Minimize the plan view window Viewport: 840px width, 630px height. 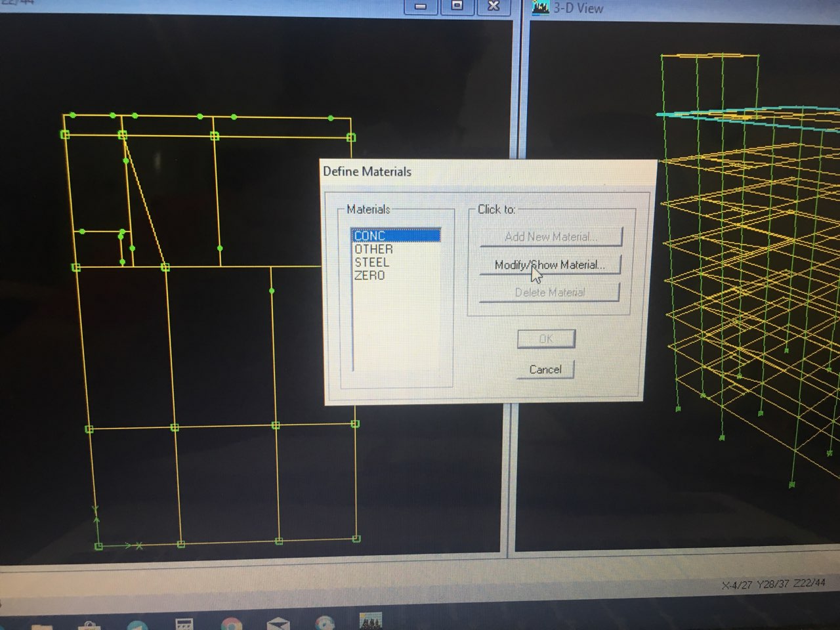421,7
